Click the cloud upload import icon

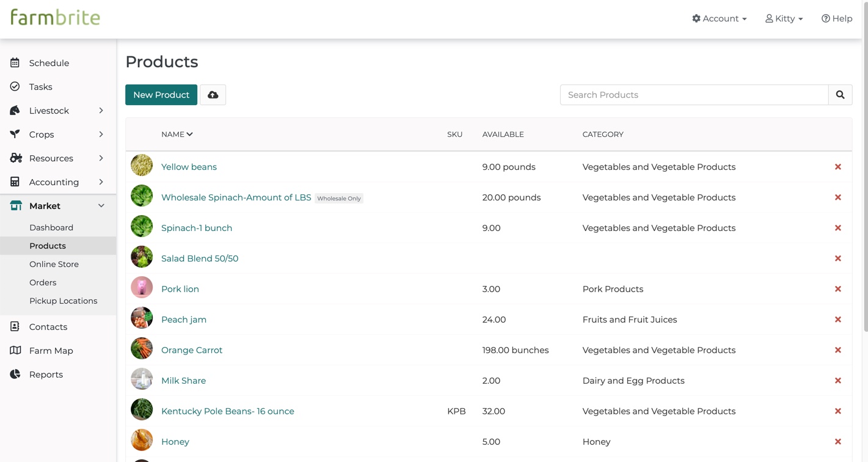[x=213, y=95]
